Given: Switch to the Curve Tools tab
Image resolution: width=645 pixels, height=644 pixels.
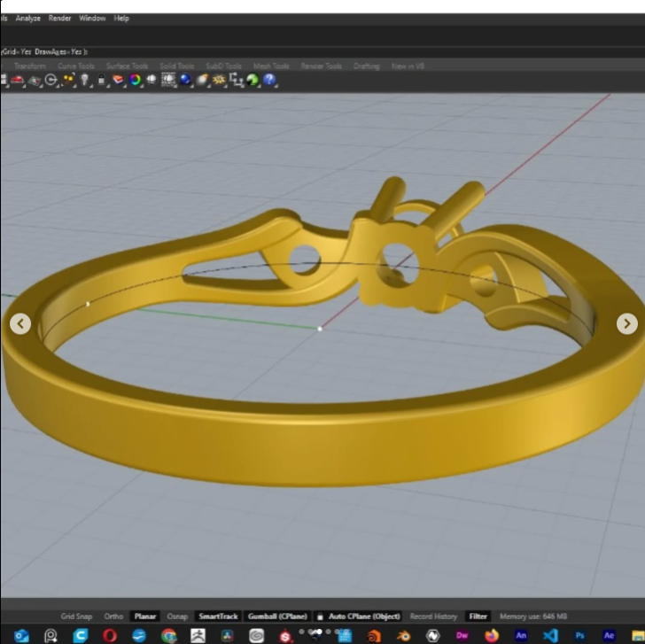Looking at the screenshot, I should pyautogui.click(x=76, y=66).
